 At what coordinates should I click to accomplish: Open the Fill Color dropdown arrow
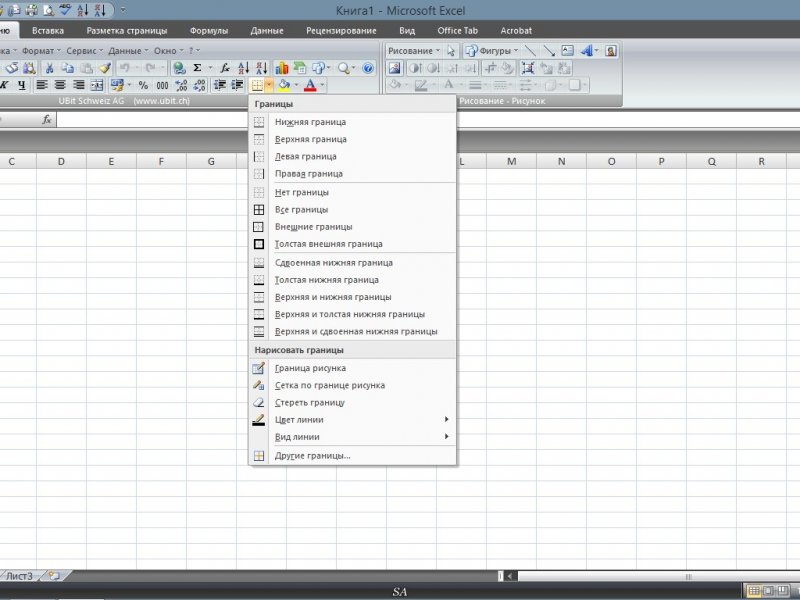point(296,85)
